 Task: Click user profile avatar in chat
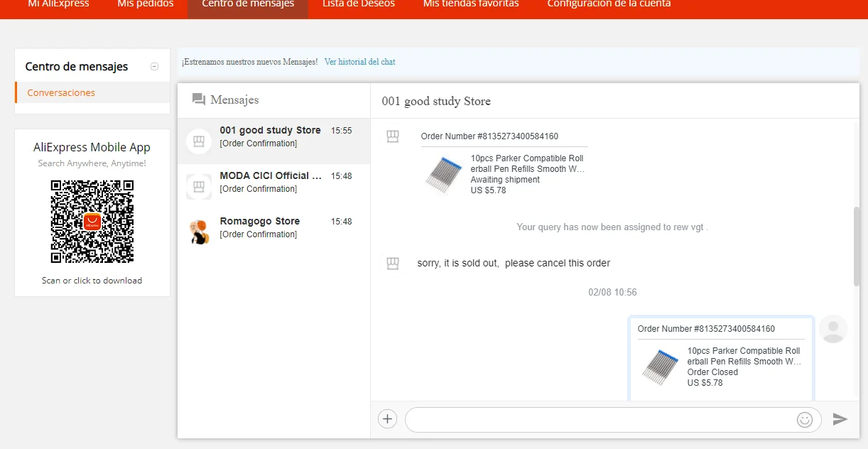tap(833, 329)
